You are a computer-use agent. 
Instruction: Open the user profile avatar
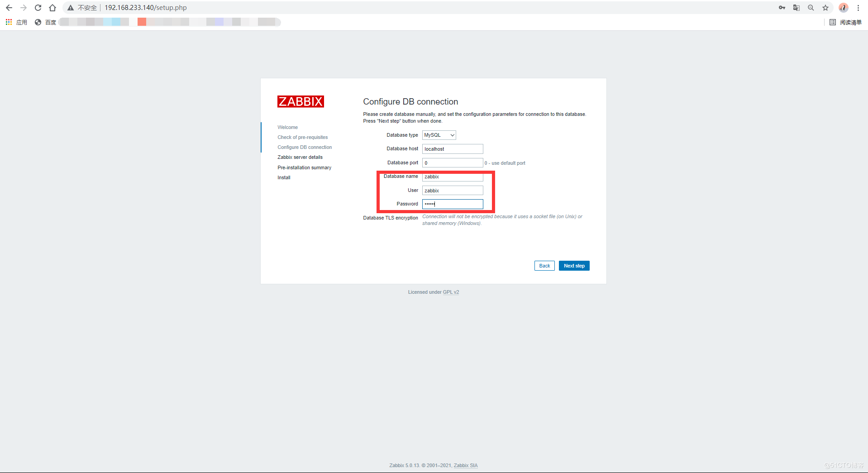843,8
